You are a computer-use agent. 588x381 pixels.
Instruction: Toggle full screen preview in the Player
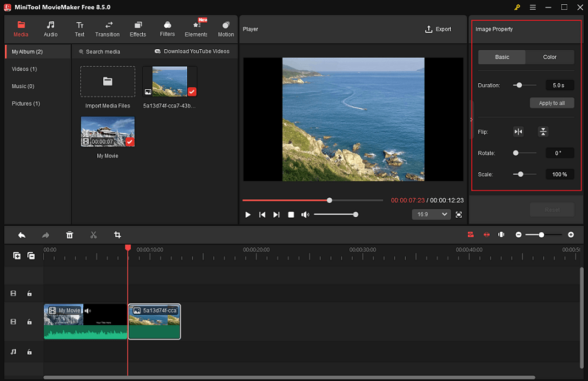click(x=459, y=214)
